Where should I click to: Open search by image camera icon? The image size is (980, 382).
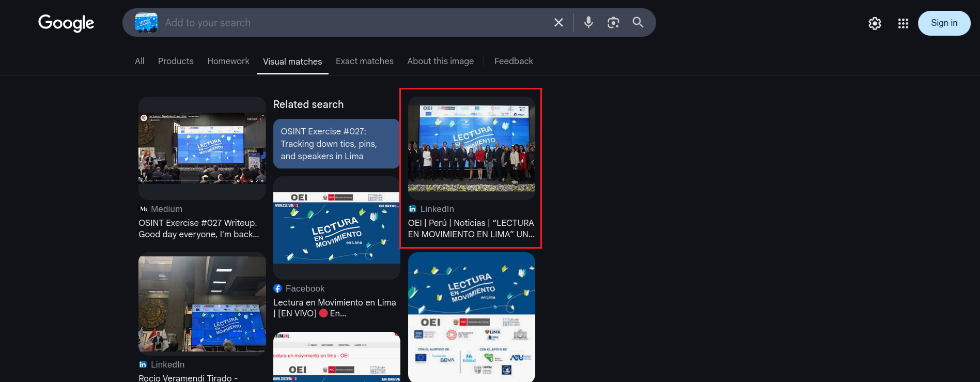[x=613, y=23]
